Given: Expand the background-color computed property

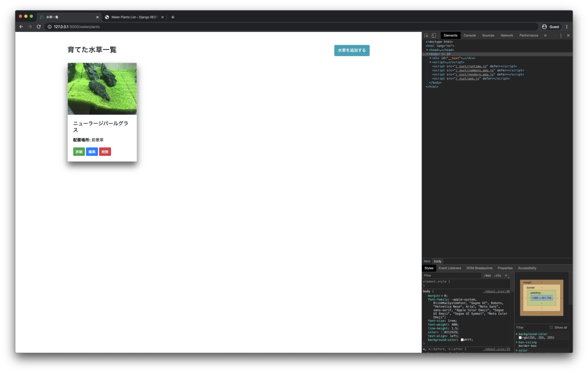Looking at the screenshot, I should point(517,334).
